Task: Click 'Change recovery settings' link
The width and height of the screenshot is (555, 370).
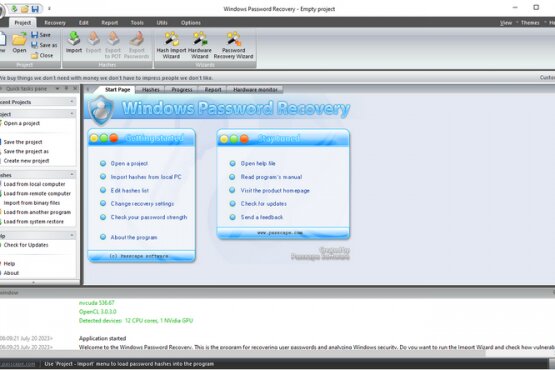Action: click(142, 204)
